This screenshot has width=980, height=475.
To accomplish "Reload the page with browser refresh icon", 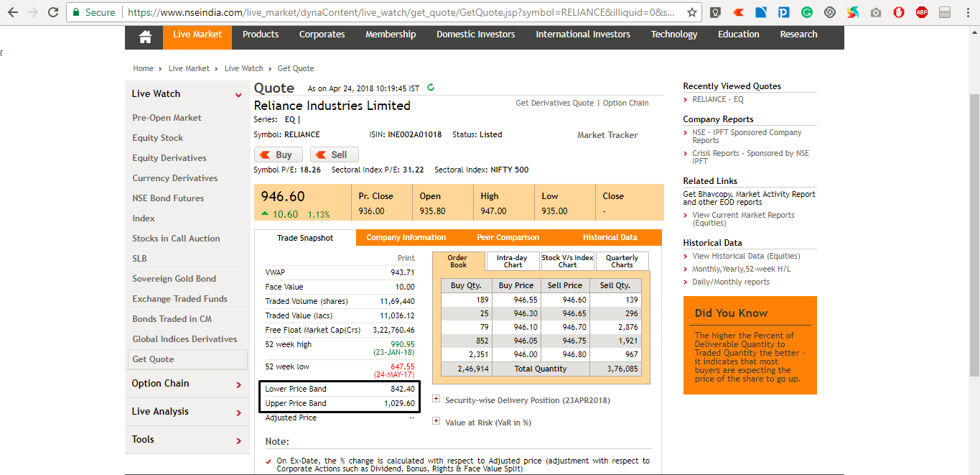I will point(53,12).
